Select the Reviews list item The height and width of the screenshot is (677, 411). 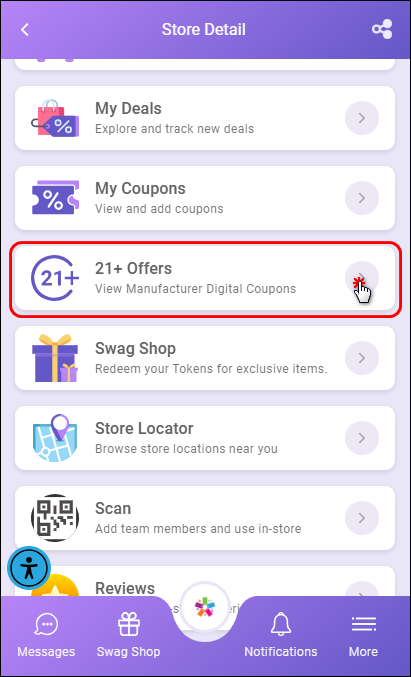pos(205,581)
